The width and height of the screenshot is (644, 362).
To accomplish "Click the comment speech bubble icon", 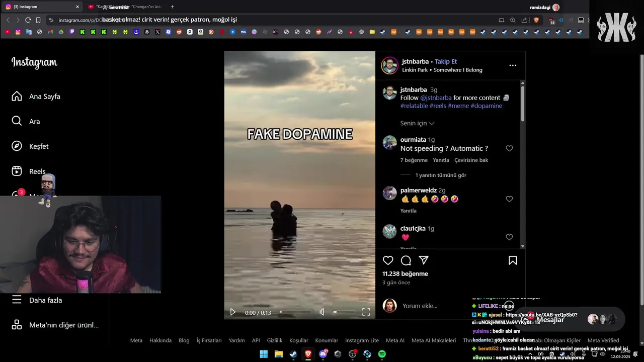I will coord(406,260).
